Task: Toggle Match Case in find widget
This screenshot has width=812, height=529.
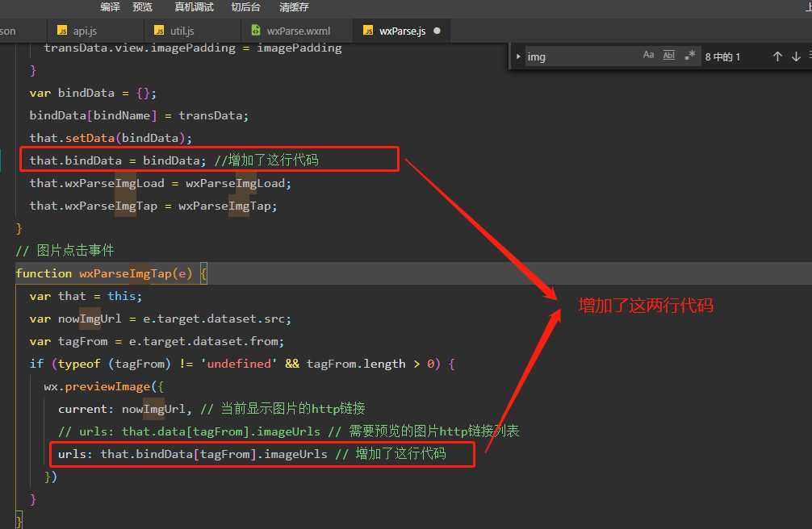Action: tap(648, 55)
